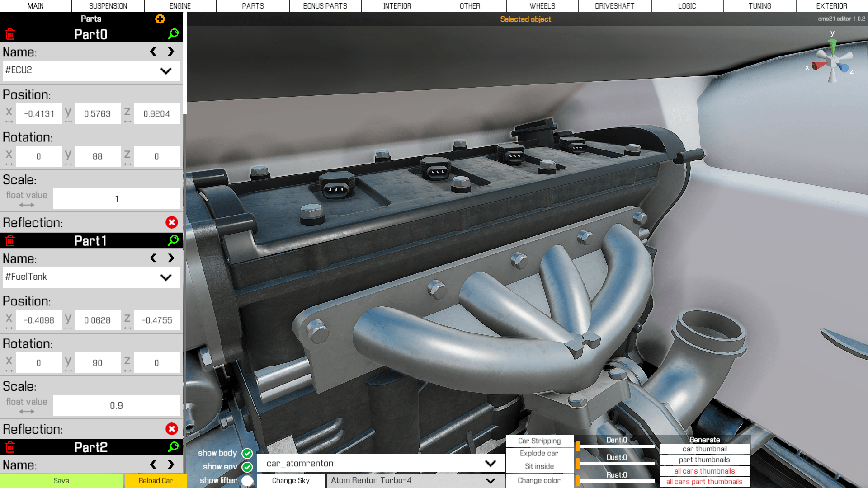Select the previous name for Part1

click(x=153, y=258)
